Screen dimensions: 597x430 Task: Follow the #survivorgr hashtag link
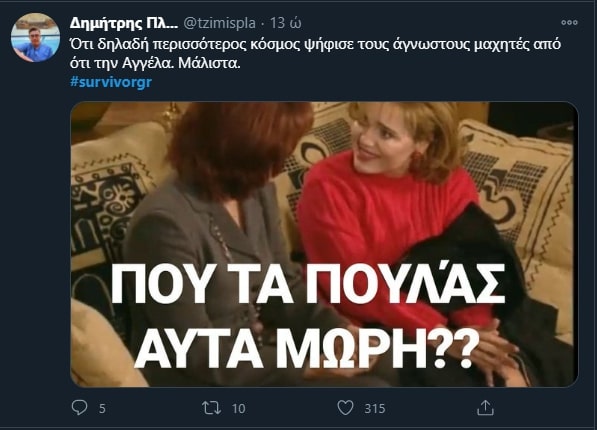pos(111,82)
